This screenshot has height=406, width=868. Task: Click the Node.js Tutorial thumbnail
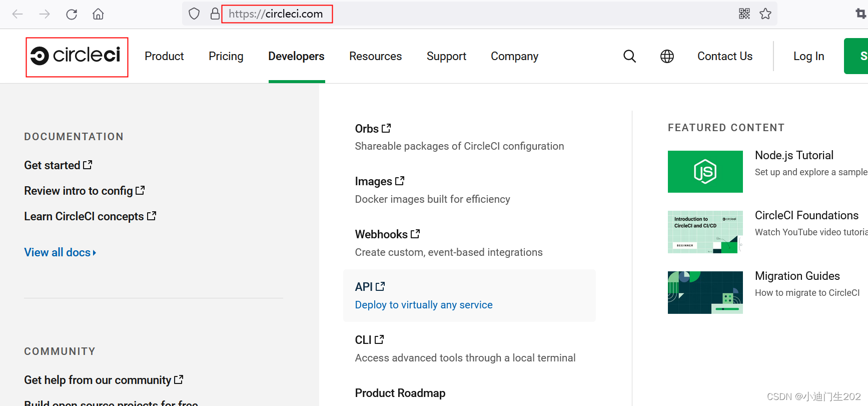point(705,172)
